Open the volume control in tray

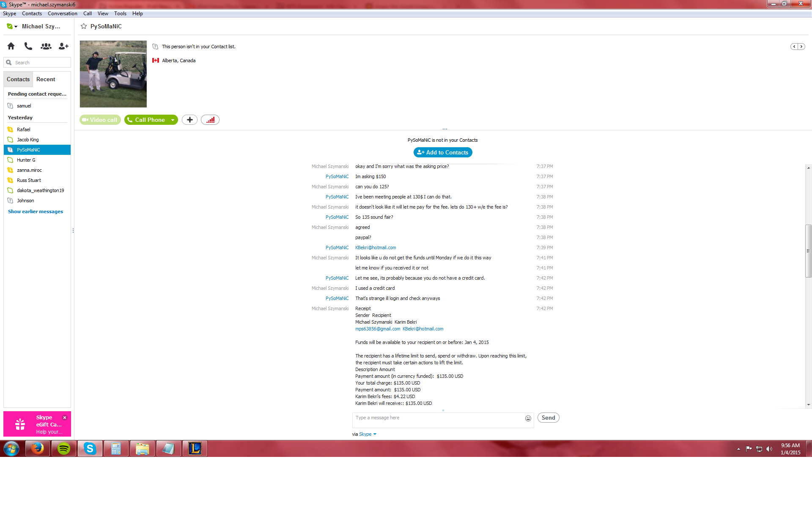[x=769, y=449]
